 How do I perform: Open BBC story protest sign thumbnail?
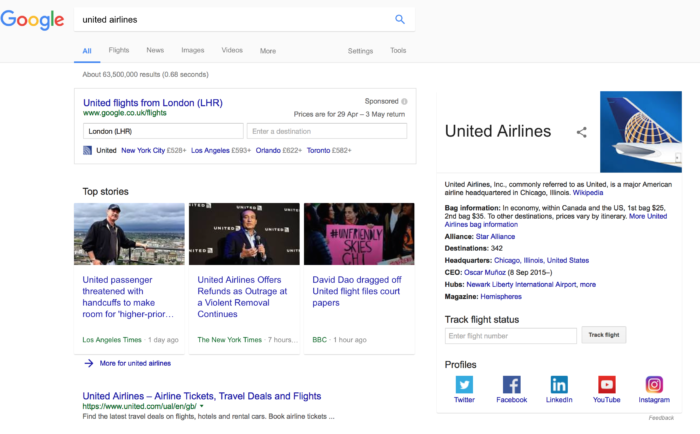359,234
